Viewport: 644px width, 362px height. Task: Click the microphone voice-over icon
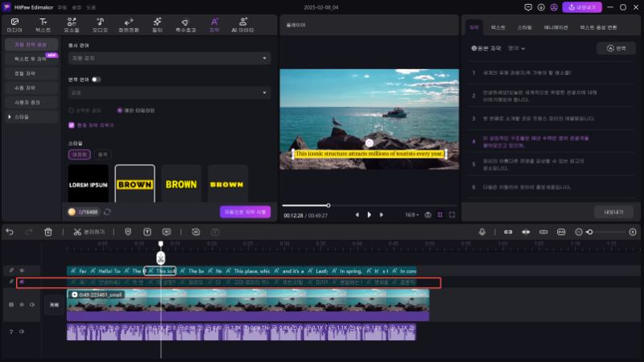(481, 232)
